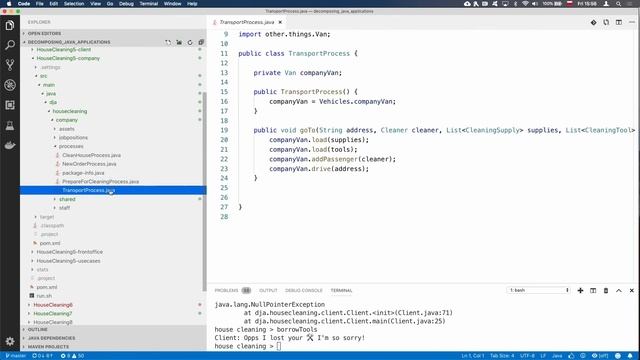Refresh the explorer tree

190,42
